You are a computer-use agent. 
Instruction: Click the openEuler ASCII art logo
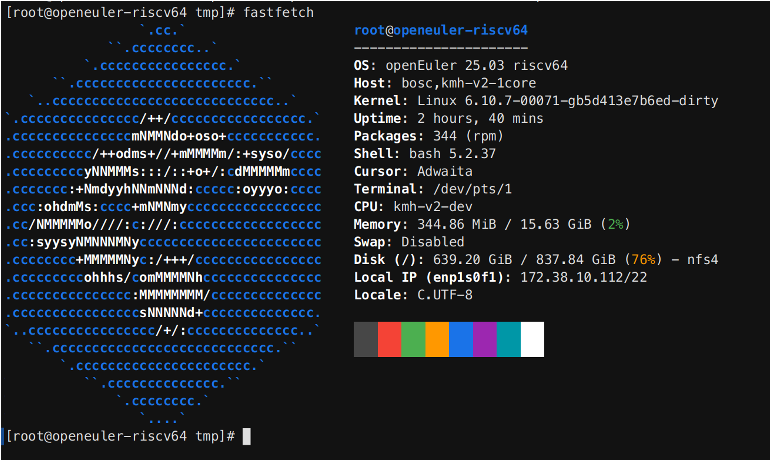(x=163, y=224)
